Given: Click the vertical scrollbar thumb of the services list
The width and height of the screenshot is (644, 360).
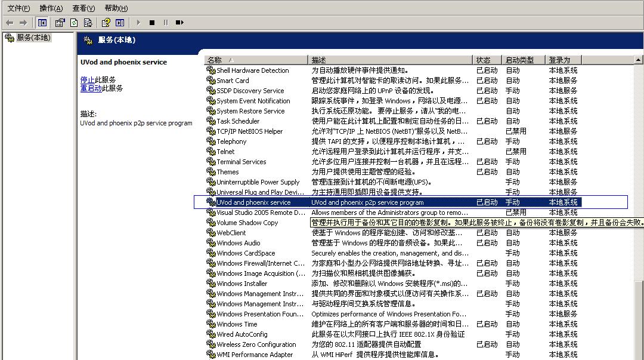Looking at the screenshot, I should pyautogui.click(x=638, y=321).
